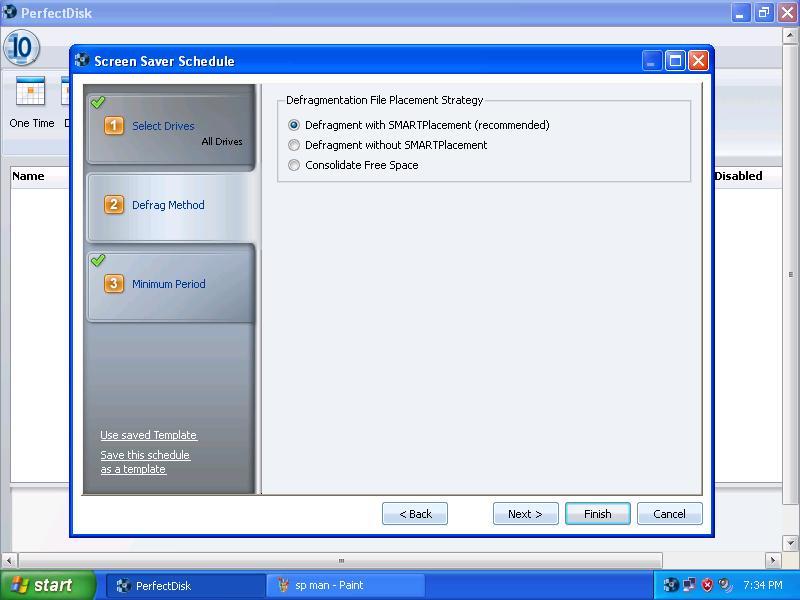The height and width of the screenshot is (600, 800).
Task: Click the Next button
Action: (x=525, y=514)
